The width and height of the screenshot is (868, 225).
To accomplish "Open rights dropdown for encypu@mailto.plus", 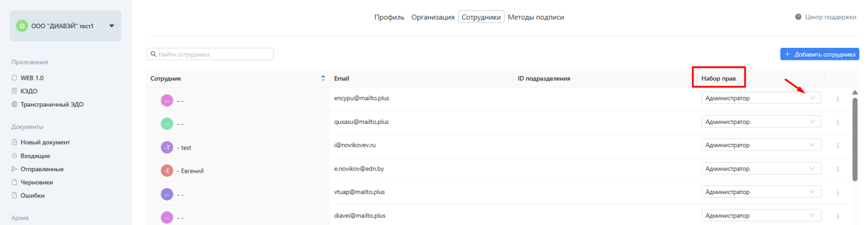I will pyautogui.click(x=761, y=98).
